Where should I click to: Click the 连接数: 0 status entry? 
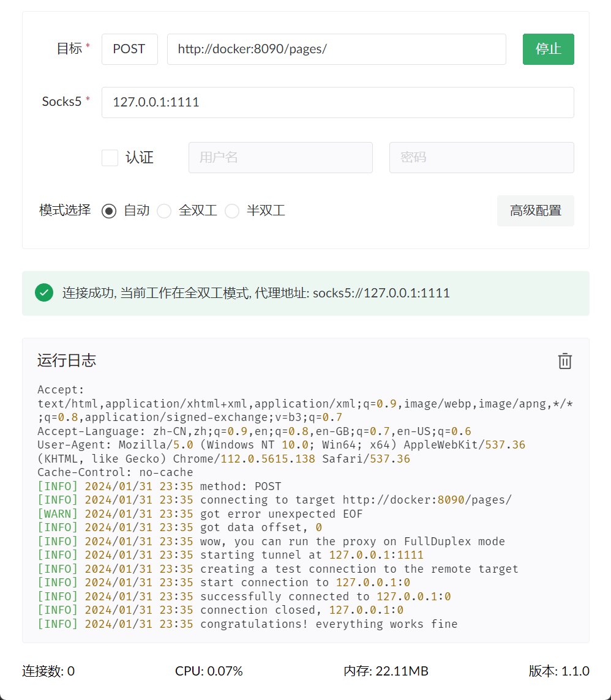click(x=48, y=671)
